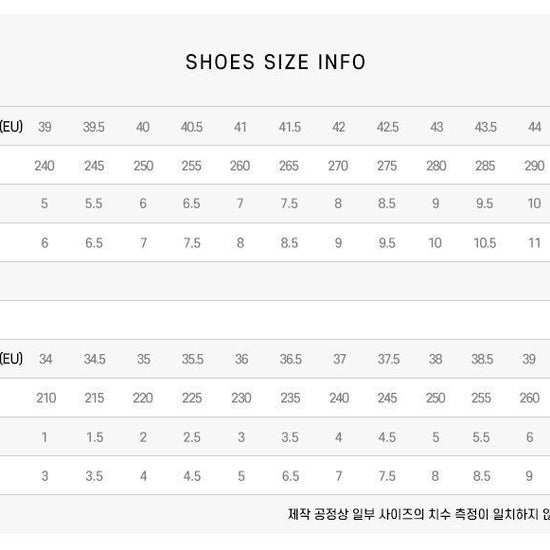This screenshot has width=550, height=550.
Task: Choose EU size 37.5 cell
Action: (x=389, y=359)
